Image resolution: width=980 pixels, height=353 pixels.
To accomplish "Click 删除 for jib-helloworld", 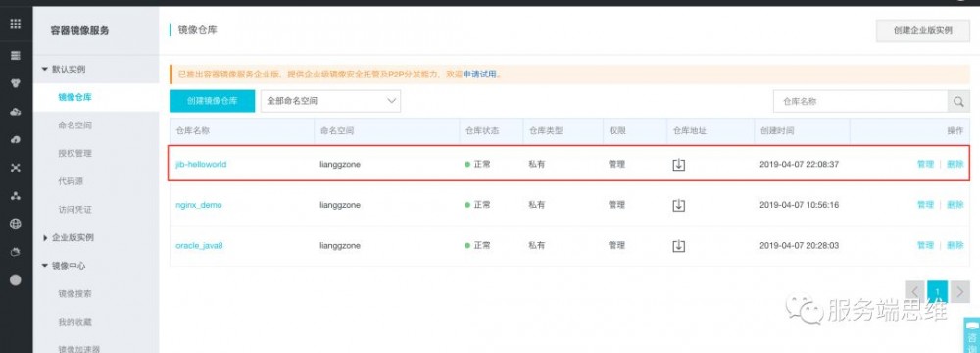I will [955, 164].
